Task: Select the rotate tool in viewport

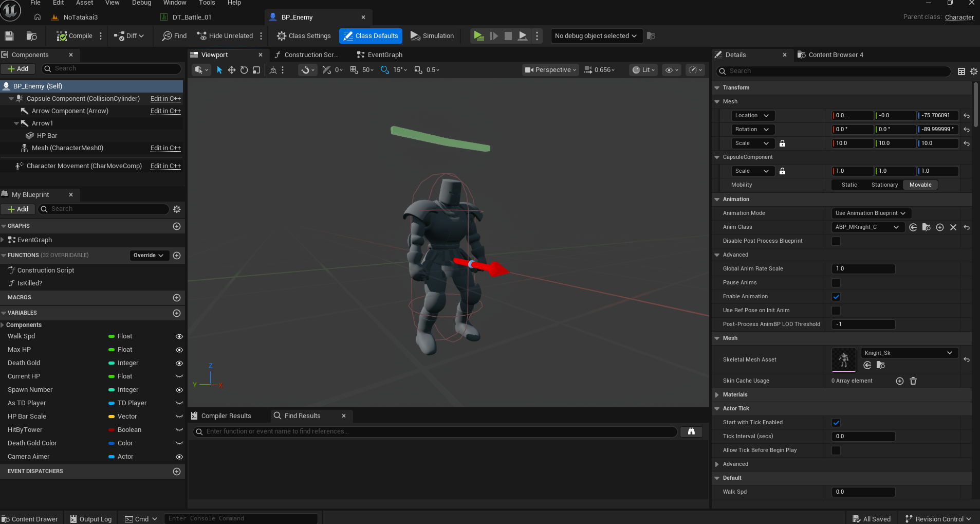Action: (244, 70)
